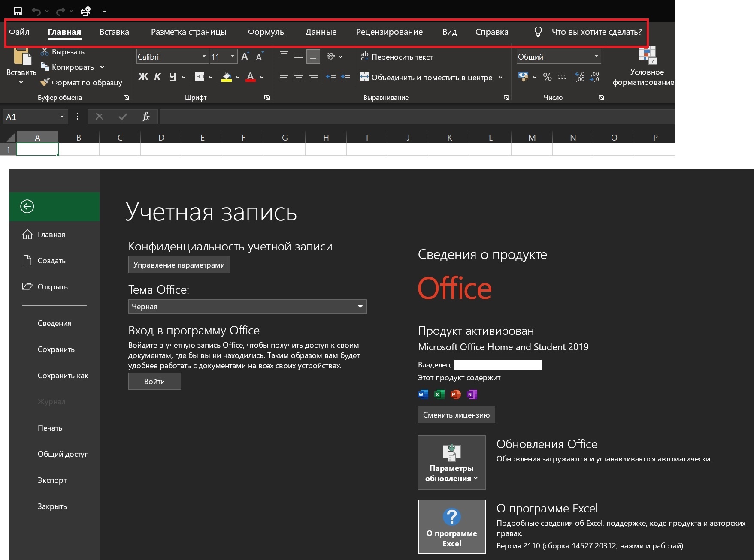Click Формат по образцу (format painter)

pos(81,82)
